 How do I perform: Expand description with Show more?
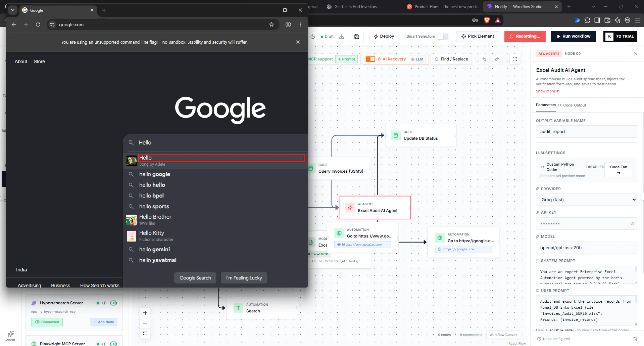tap(547, 91)
